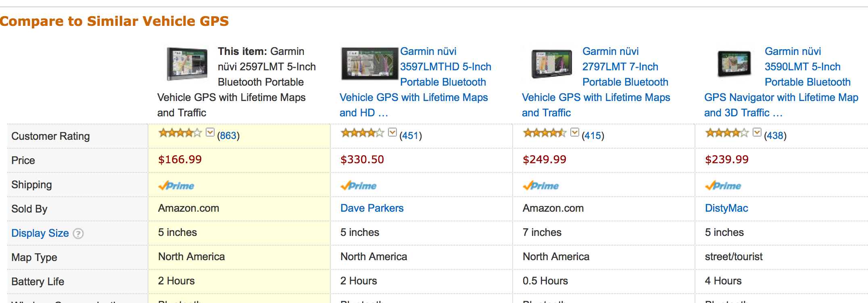868x303 pixels.
Task: Open the star rating of the 415-review item
Action: [x=545, y=133]
